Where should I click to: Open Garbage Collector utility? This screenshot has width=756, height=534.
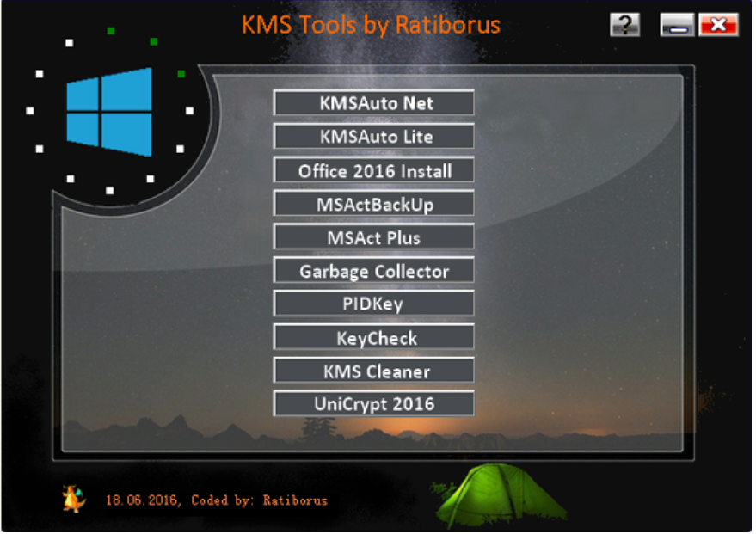[374, 271]
